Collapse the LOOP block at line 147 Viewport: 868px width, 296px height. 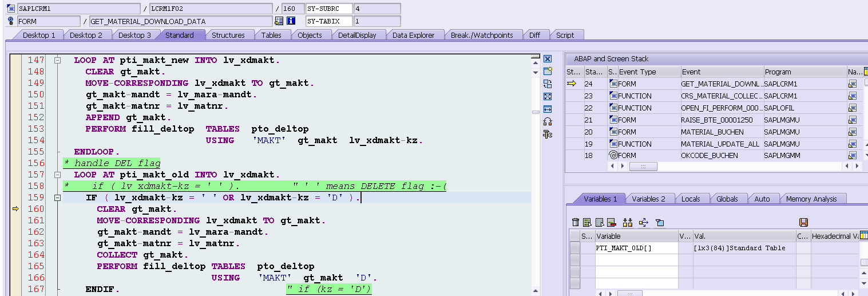click(x=57, y=60)
